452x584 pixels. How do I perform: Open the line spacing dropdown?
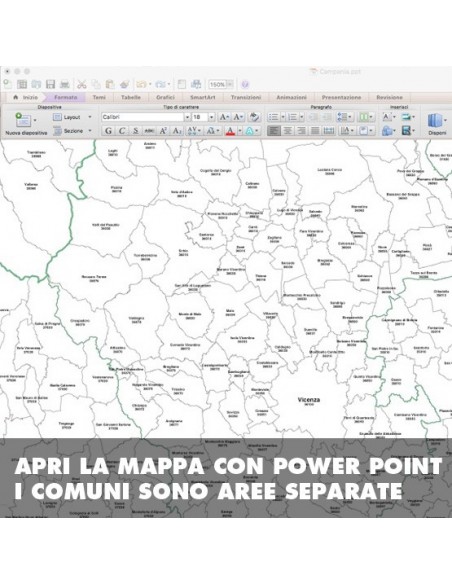click(345, 117)
